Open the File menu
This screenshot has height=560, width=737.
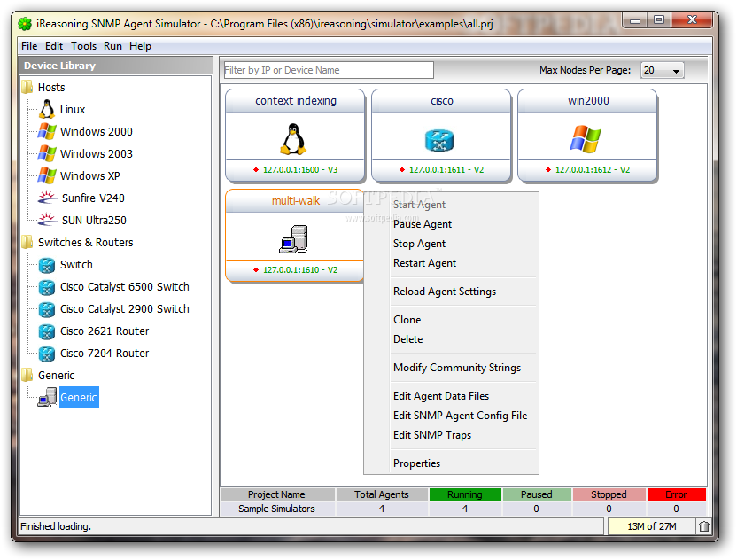(x=29, y=45)
